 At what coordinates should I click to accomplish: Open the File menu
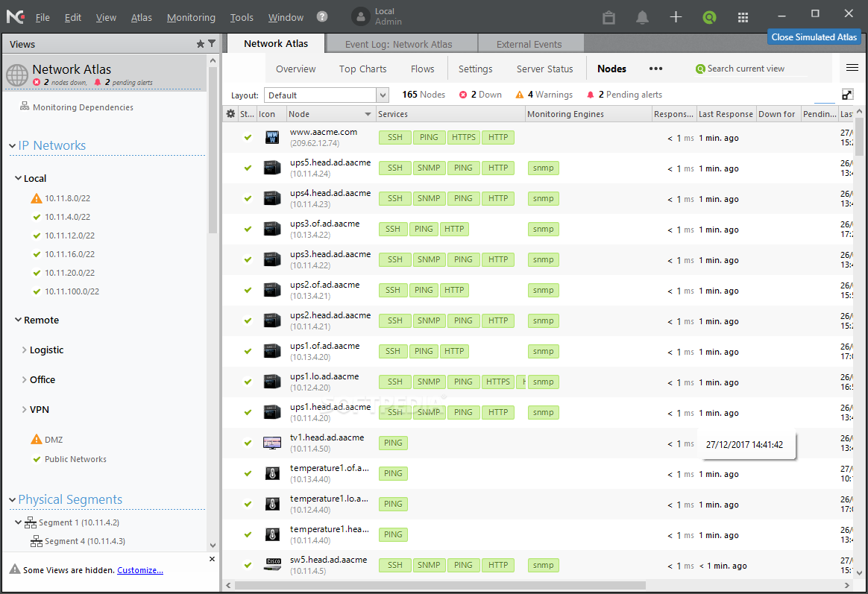(x=43, y=17)
